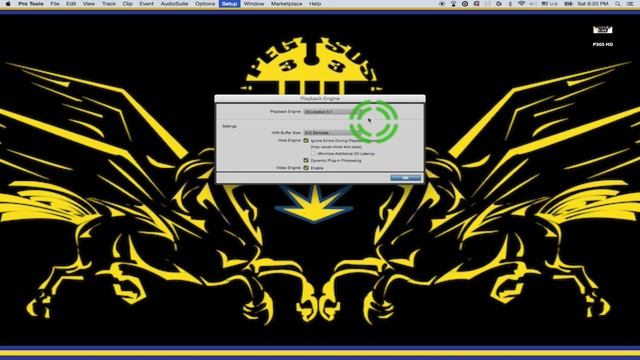The height and width of the screenshot is (360, 640).
Task: Click the Bluetooth menu bar icon
Action: (510, 4)
